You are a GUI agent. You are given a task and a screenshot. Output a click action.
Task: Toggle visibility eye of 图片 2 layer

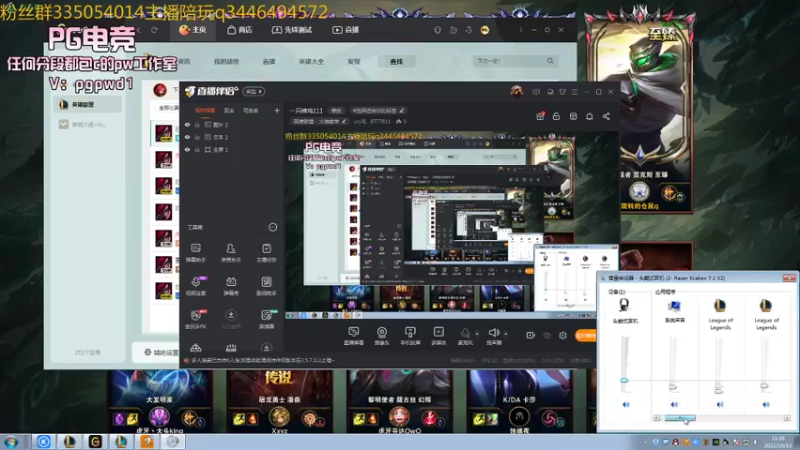point(187,124)
